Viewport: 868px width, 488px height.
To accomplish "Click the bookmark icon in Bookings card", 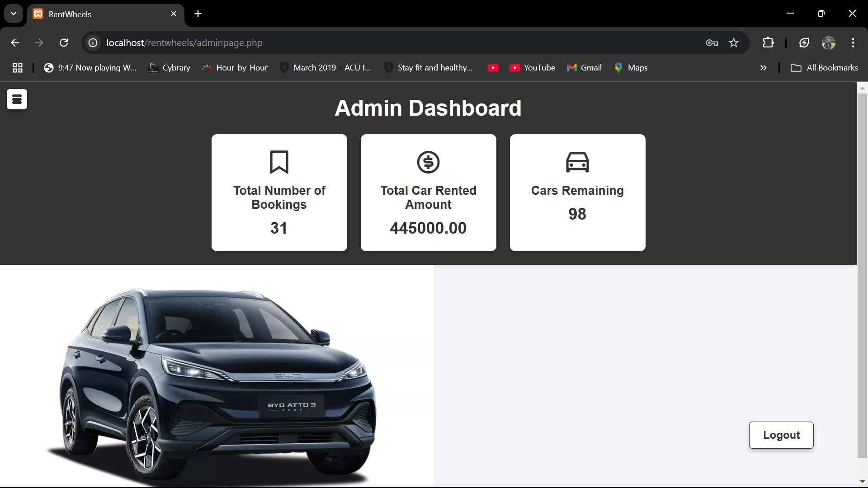I will pyautogui.click(x=279, y=162).
